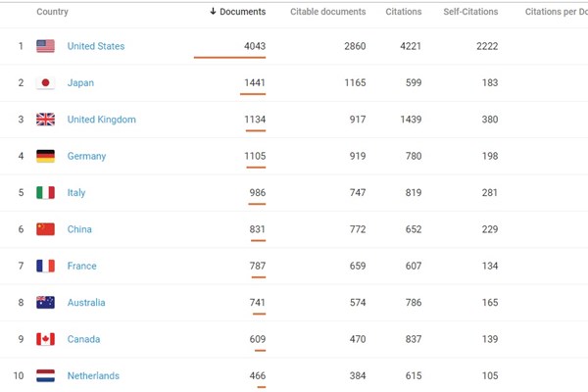Sort by Country column header
The image size is (588, 392).
point(52,12)
